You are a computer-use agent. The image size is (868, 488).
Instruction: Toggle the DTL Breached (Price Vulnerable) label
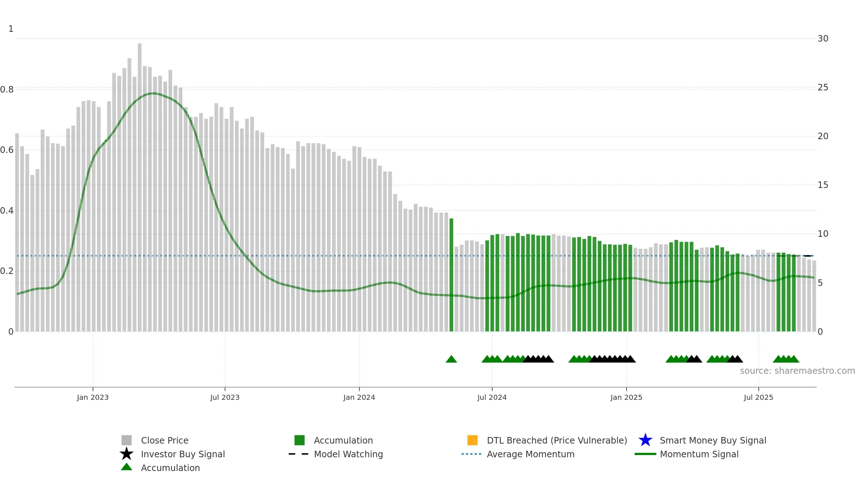[557, 440]
